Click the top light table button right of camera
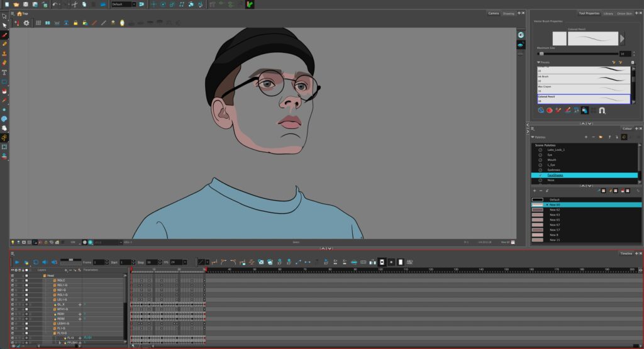 pos(521,35)
